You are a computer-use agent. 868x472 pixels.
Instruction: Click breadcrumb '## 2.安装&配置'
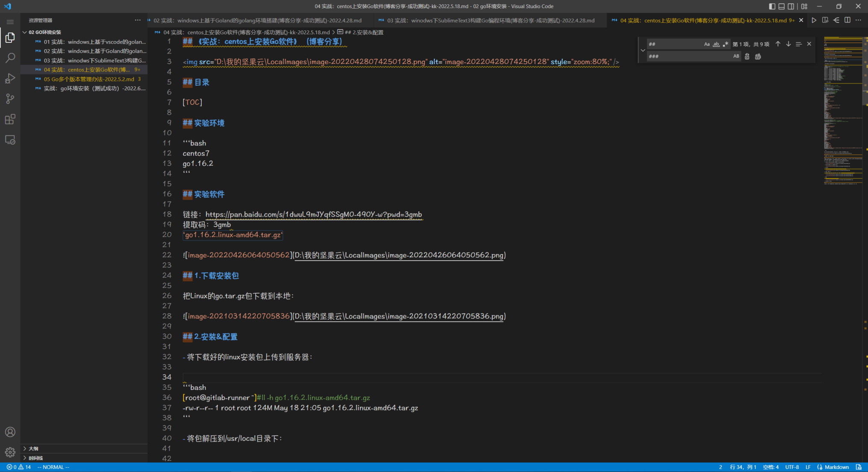[x=360, y=32]
